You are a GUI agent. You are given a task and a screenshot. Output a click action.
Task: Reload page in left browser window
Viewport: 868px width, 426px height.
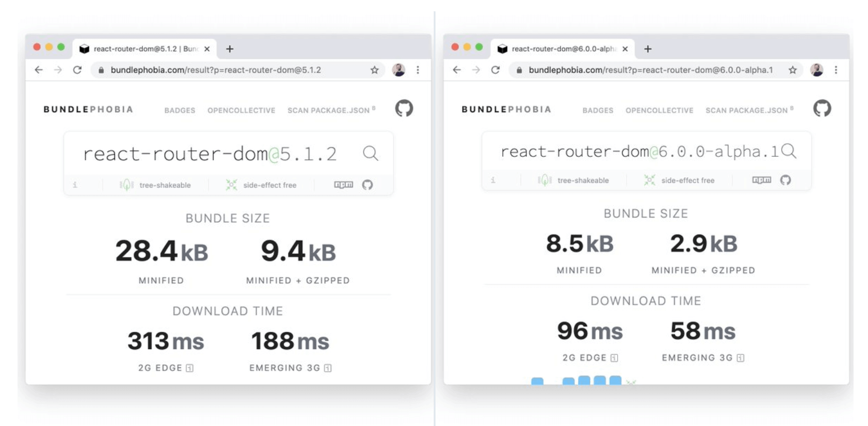[x=77, y=70]
